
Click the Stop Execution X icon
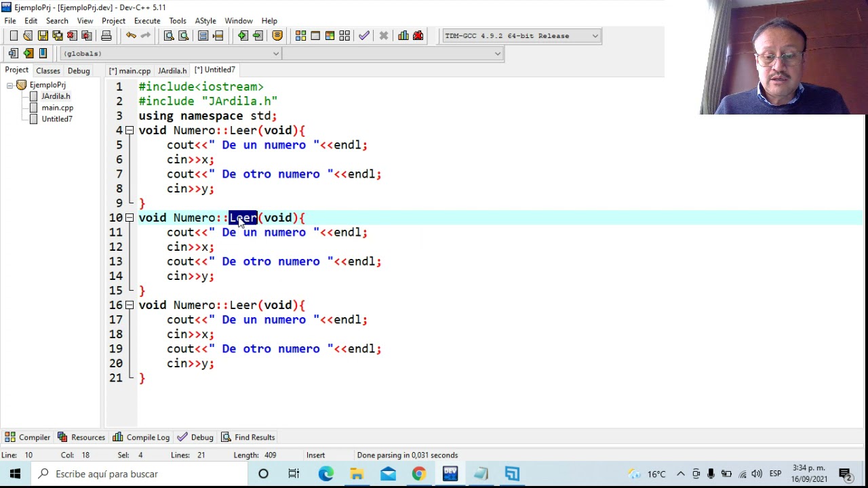point(383,36)
